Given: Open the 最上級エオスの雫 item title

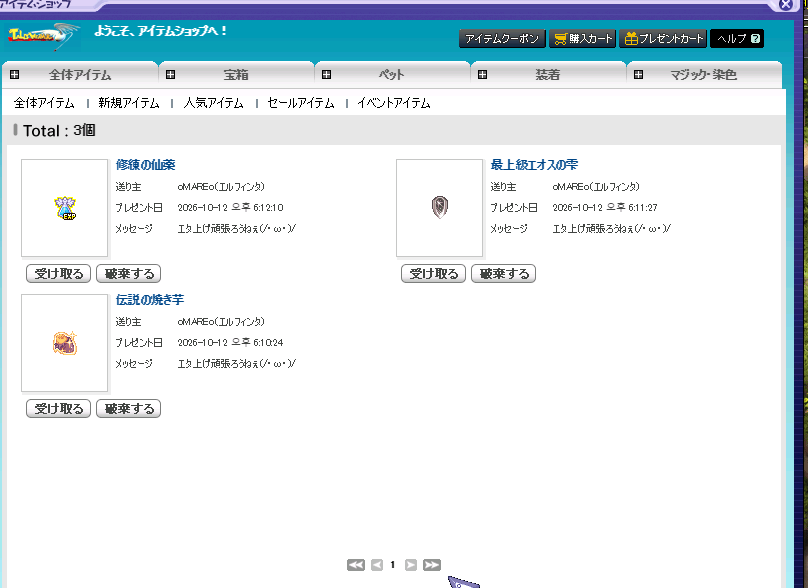Looking at the screenshot, I should [534, 165].
